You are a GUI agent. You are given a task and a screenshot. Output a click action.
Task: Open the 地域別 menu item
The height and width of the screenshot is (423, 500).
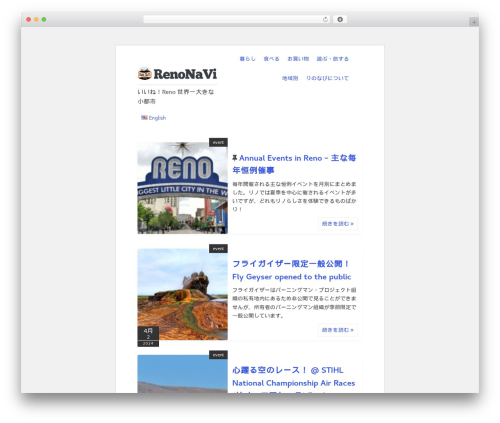[x=290, y=78]
